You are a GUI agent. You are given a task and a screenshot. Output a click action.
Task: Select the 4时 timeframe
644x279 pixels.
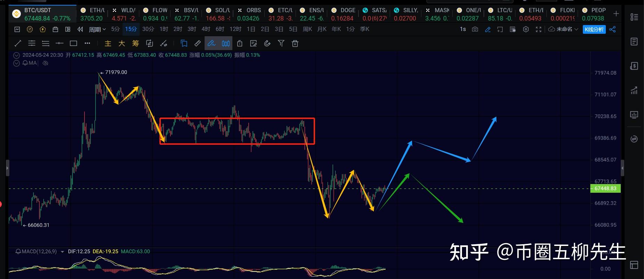point(206,29)
